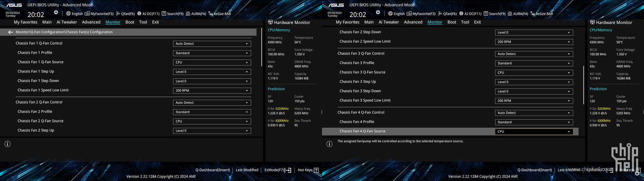Viewport: 644px width, 181px height.
Task: Click the settings list scrollbar in left screen
Action: click(x=262, y=47)
